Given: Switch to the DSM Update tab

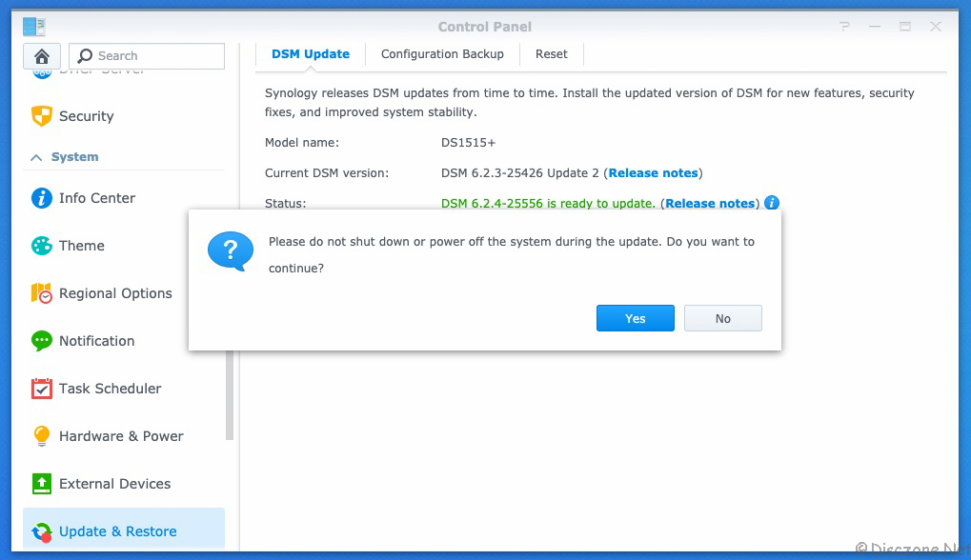Looking at the screenshot, I should pyautogui.click(x=311, y=54).
